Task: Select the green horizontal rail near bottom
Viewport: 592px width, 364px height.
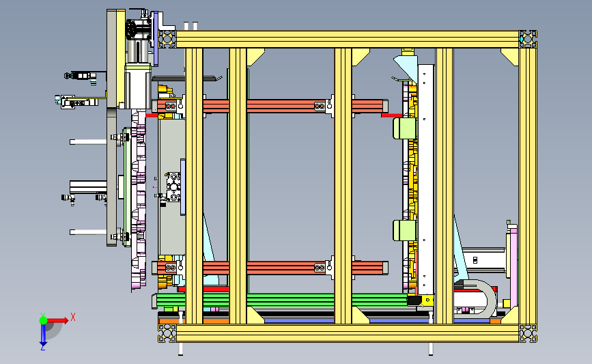Action: click(x=281, y=300)
